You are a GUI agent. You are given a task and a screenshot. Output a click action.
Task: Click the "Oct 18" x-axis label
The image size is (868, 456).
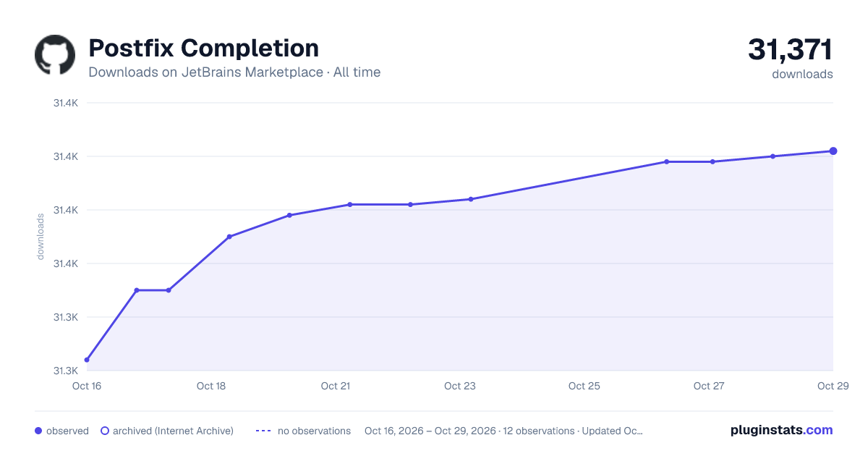pyautogui.click(x=211, y=386)
